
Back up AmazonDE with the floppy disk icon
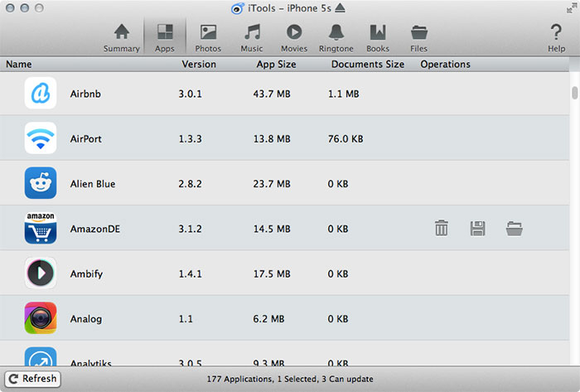pyautogui.click(x=477, y=228)
